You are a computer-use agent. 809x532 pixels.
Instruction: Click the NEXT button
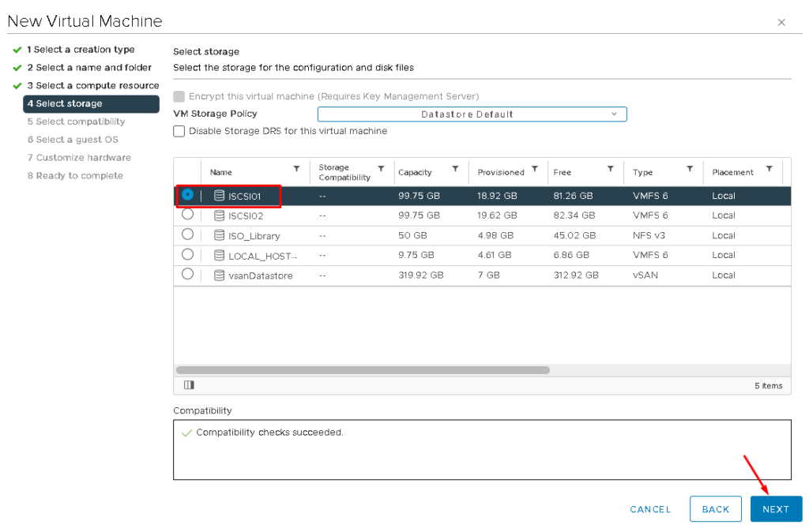(x=776, y=509)
